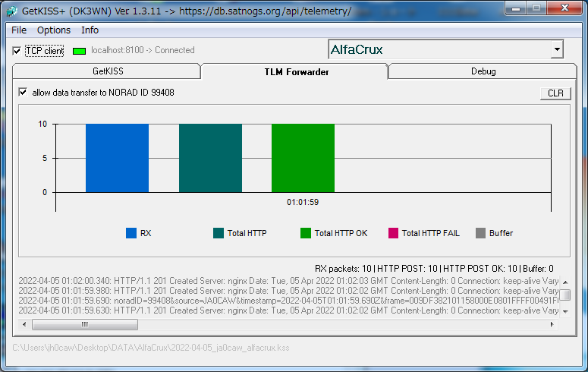Click the log's vertical scroll up arrow
The image size is (588, 372).
coord(565,282)
